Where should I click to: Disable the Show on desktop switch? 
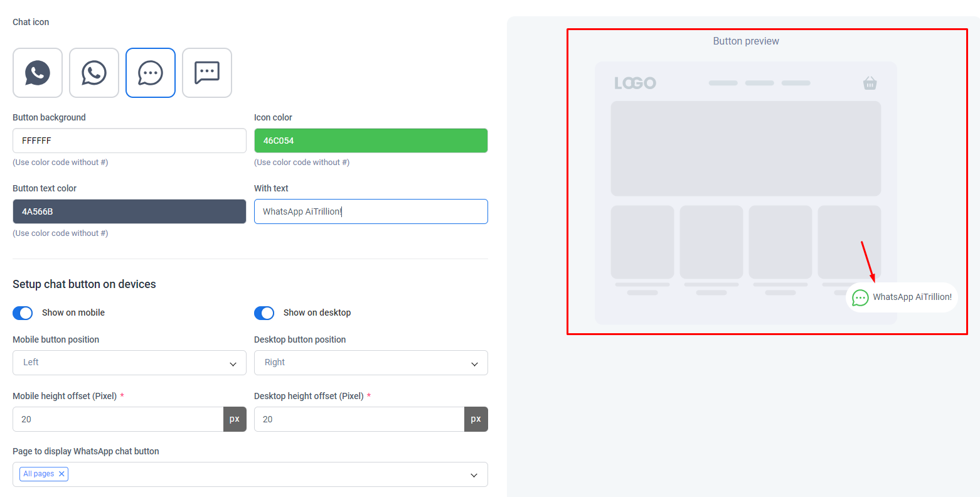[x=264, y=313]
